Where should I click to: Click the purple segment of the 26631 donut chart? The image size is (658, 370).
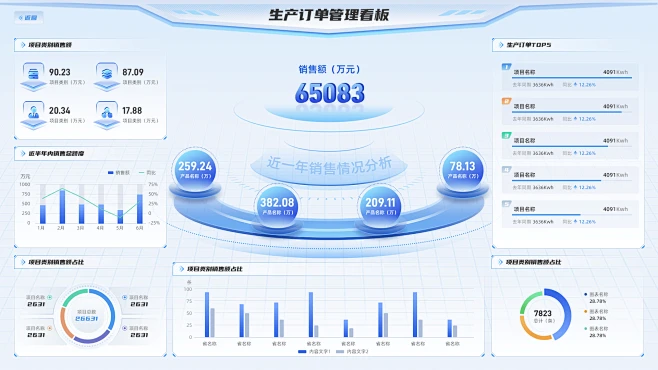pyautogui.click(x=91, y=338)
